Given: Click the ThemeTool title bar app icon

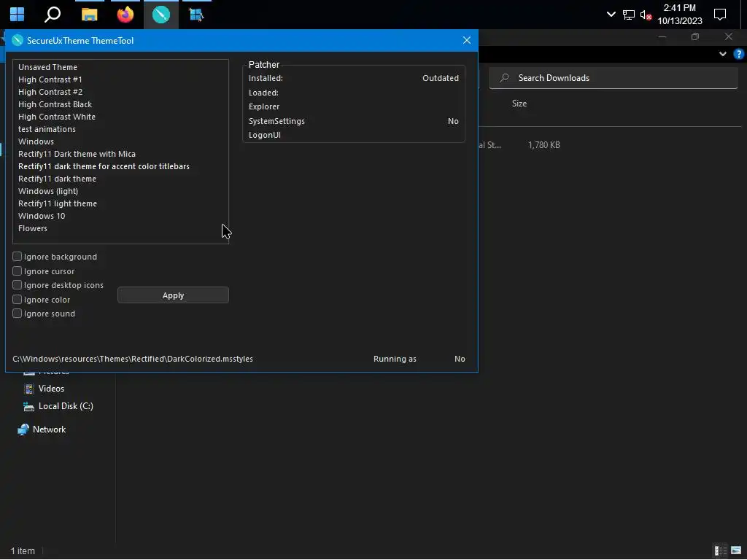Looking at the screenshot, I should tap(18, 41).
